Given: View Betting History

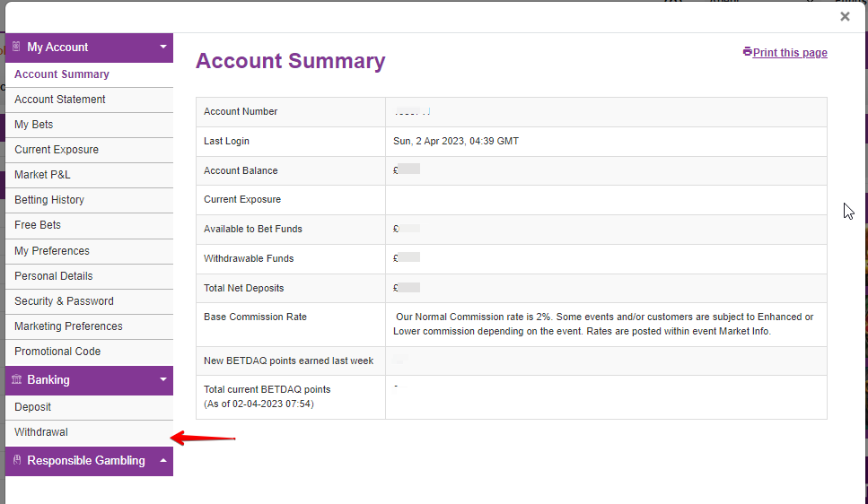Looking at the screenshot, I should click(89, 200).
